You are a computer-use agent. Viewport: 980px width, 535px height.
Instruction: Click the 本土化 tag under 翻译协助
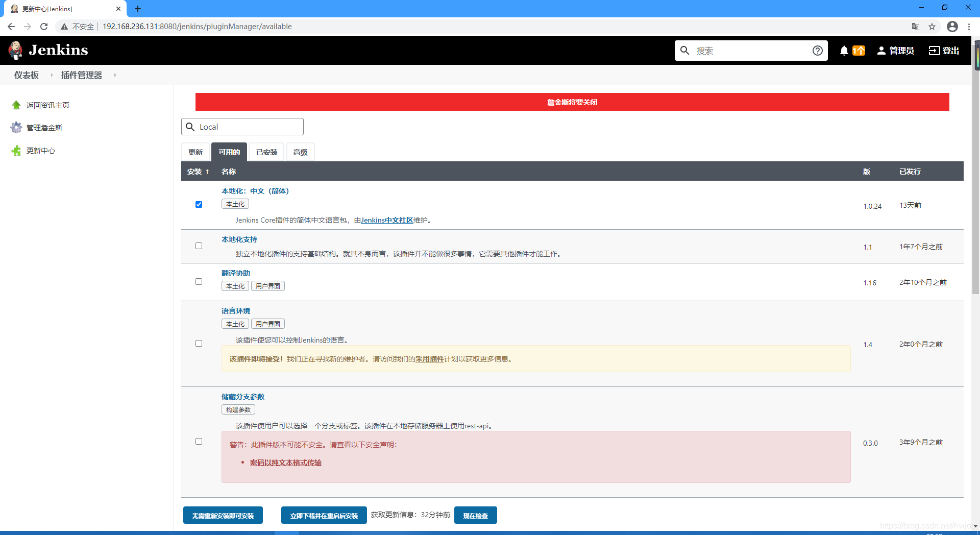235,286
